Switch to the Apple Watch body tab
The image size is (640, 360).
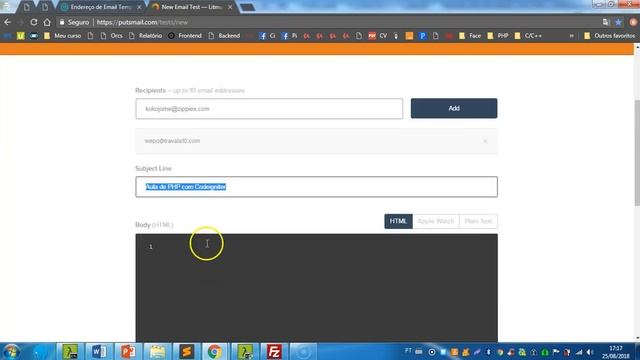click(436, 221)
